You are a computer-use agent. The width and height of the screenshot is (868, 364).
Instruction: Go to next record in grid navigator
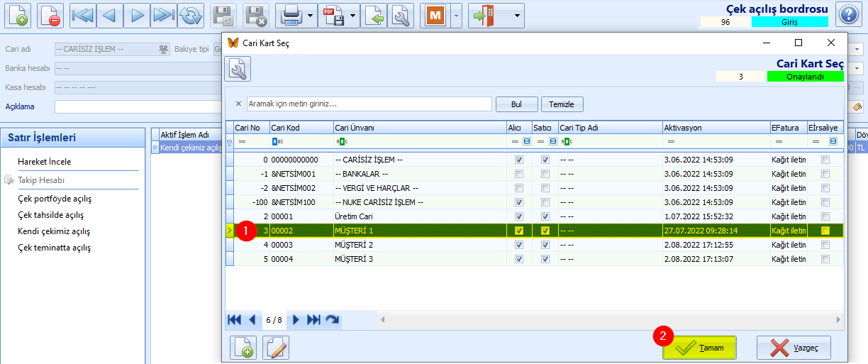pos(296,320)
